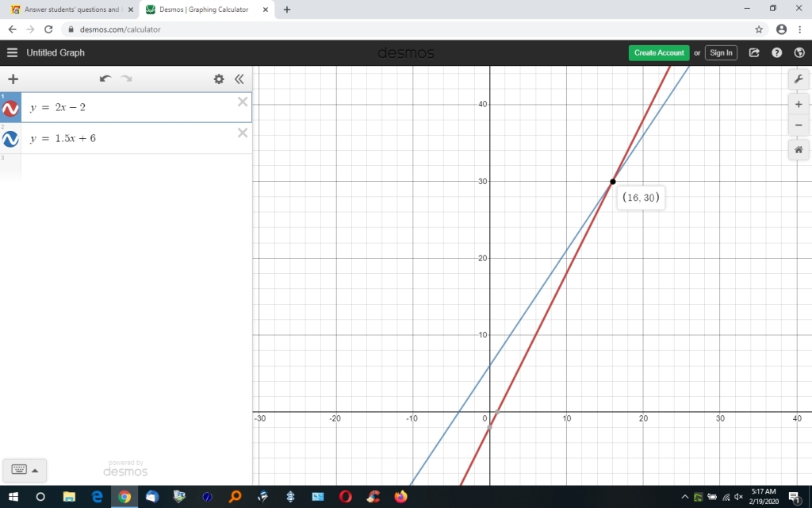This screenshot has width=812, height=508.
Task: Close the Answer students' questions tab
Action: point(131,10)
